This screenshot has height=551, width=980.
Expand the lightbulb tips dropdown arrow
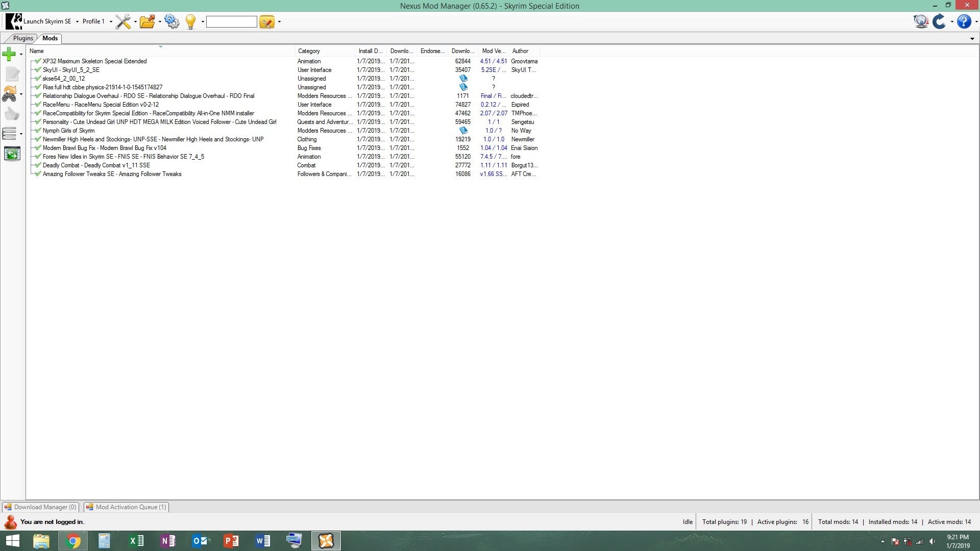(x=203, y=21)
